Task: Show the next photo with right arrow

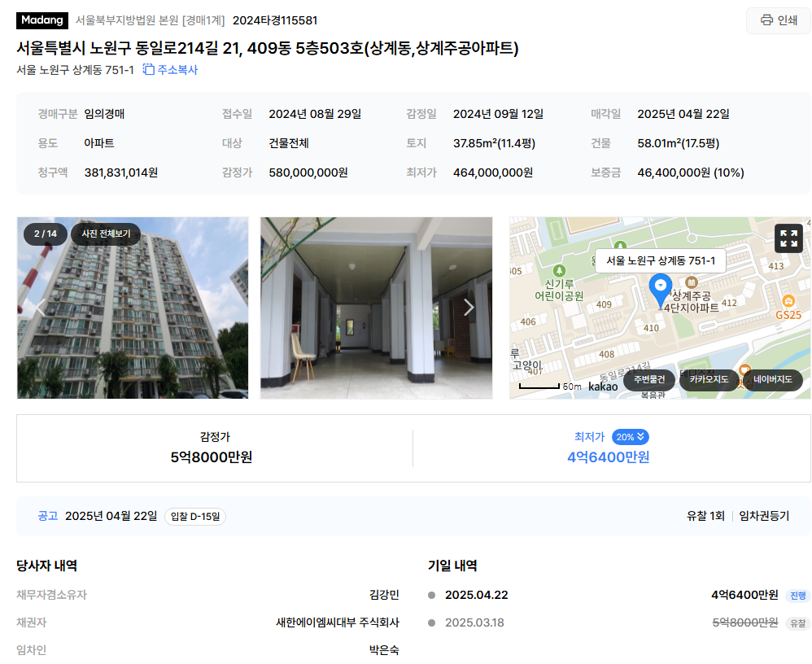Action: click(469, 308)
